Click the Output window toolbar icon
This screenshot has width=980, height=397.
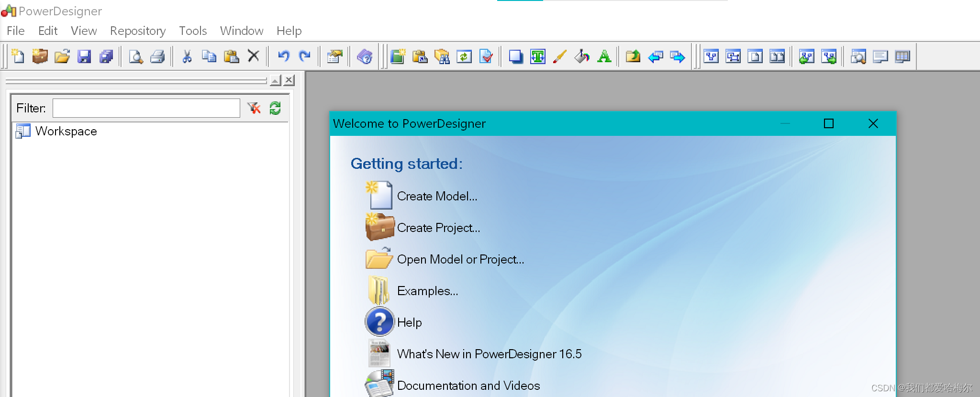[x=880, y=56]
